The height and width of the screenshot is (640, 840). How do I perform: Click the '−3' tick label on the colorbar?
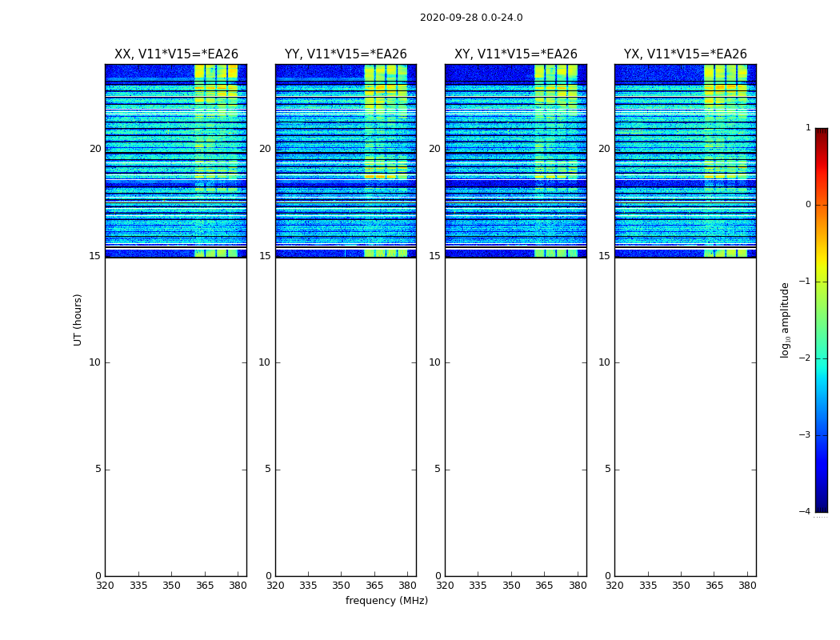805,435
